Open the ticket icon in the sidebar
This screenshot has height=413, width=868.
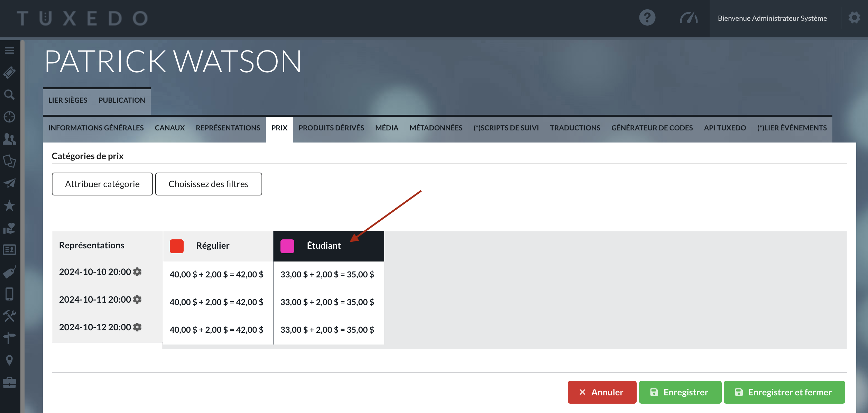9,72
